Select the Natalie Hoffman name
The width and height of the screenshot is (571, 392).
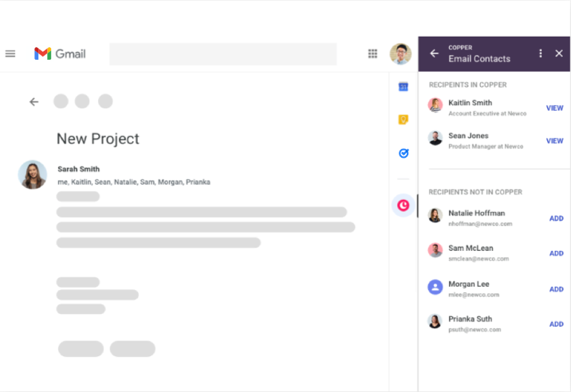coord(477,214)
